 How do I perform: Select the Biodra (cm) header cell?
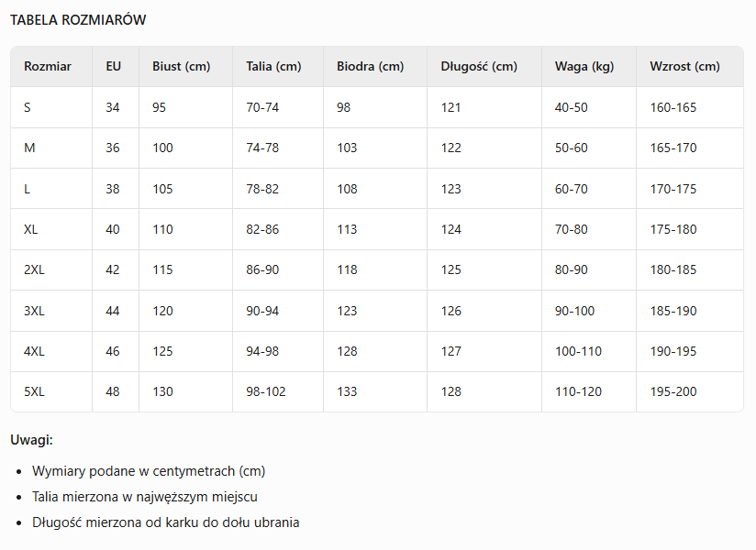coord(370,67)
